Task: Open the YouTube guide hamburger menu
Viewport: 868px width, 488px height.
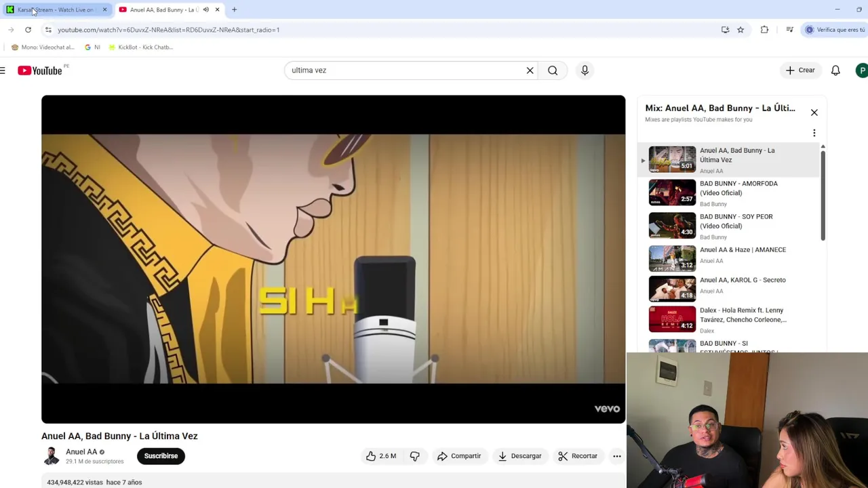Action: (x=3, y=70)
